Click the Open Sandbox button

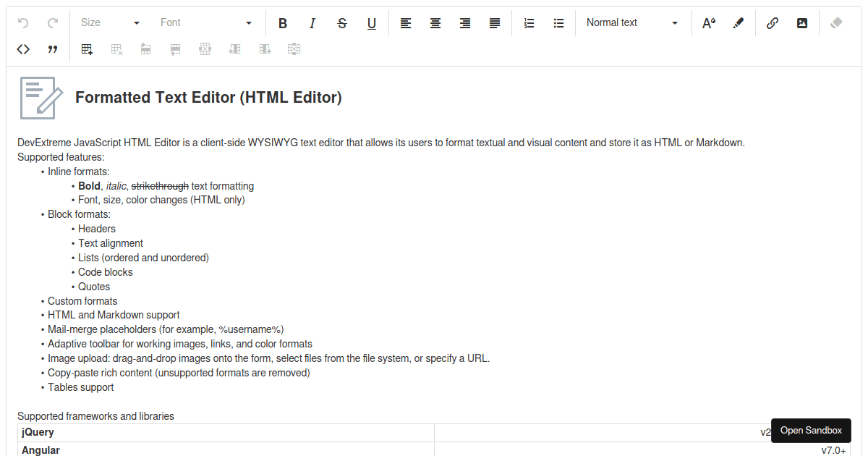[x=811, y=431]
